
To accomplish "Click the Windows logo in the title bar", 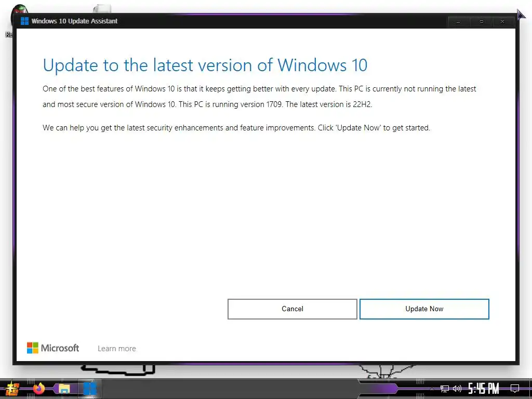I will click(24, 21).
